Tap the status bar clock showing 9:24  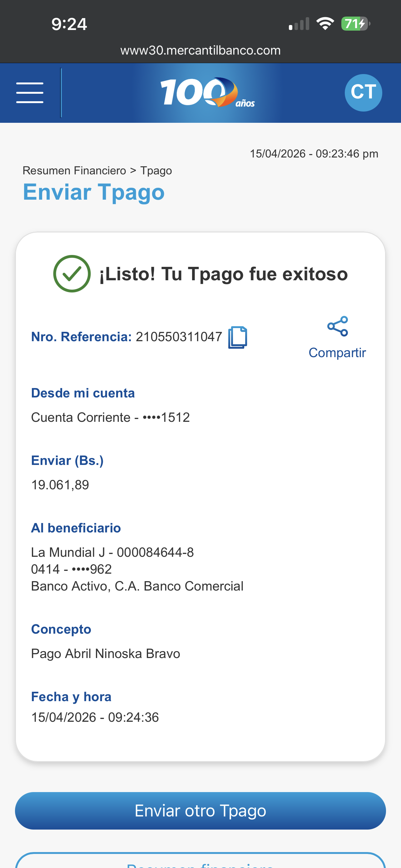pyautogui.click(x=69, y=24)
